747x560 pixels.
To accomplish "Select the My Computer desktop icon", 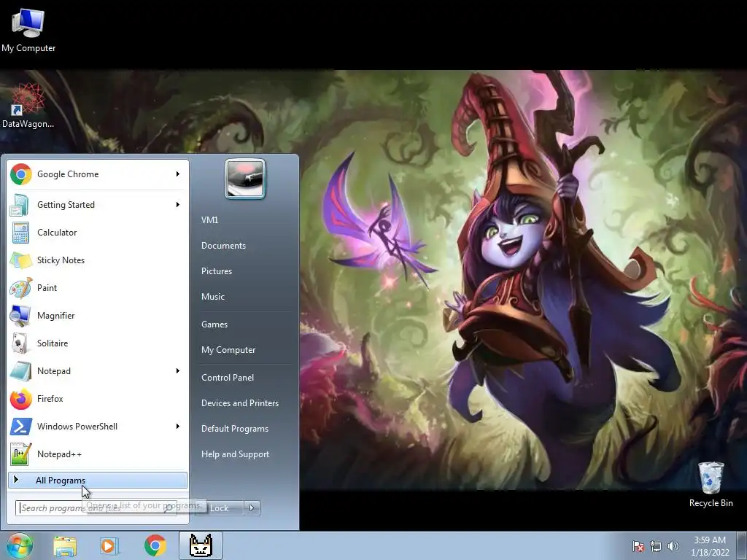I will pyautogui.click(x=28, y=31).
